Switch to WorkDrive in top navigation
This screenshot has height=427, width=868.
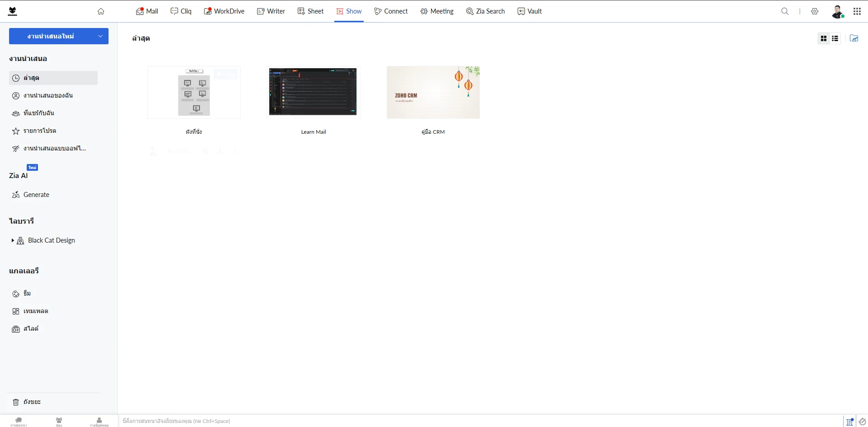point(224,11)
